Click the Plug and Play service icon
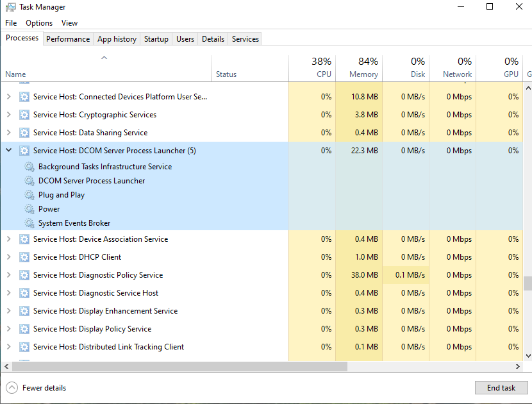 [29, 195]
